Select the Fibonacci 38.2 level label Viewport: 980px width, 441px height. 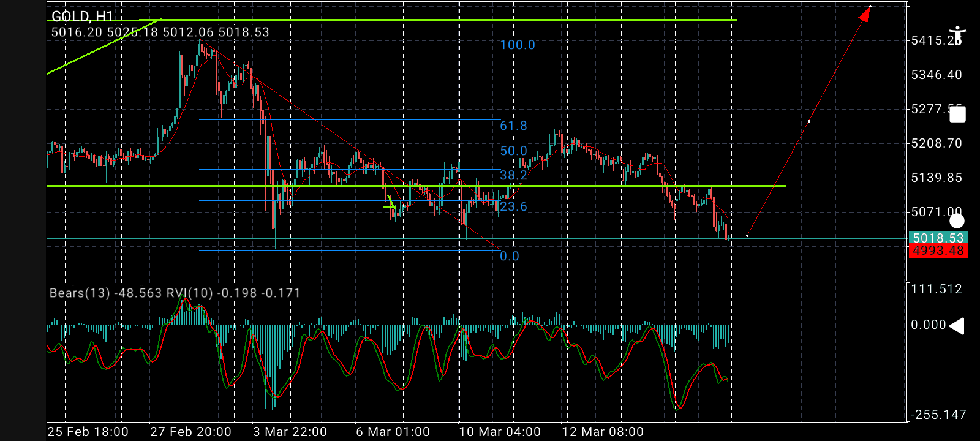513,176
